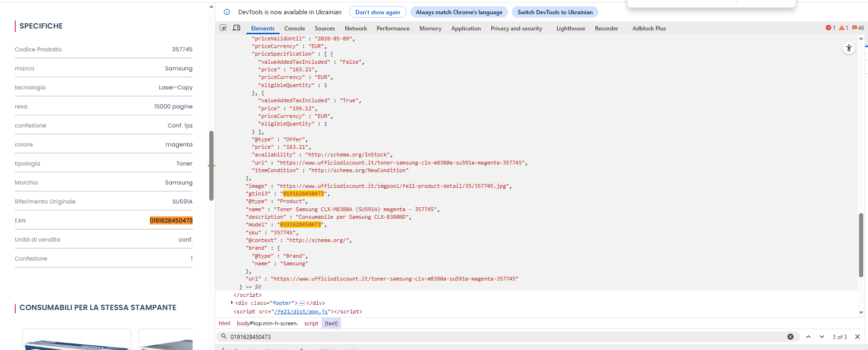Screen dimensions: 868x350
Task: Switch to the Console tab
Action: (294, 29)
